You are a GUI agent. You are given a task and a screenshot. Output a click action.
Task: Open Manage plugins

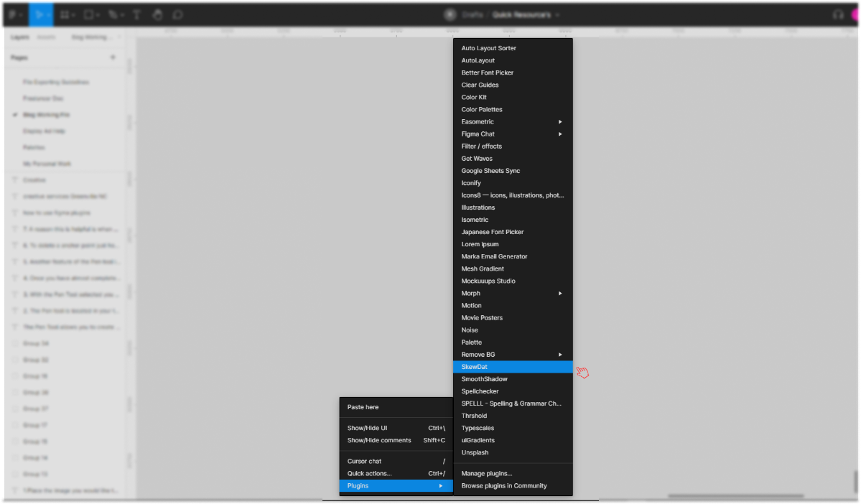(x=488, y=473)
